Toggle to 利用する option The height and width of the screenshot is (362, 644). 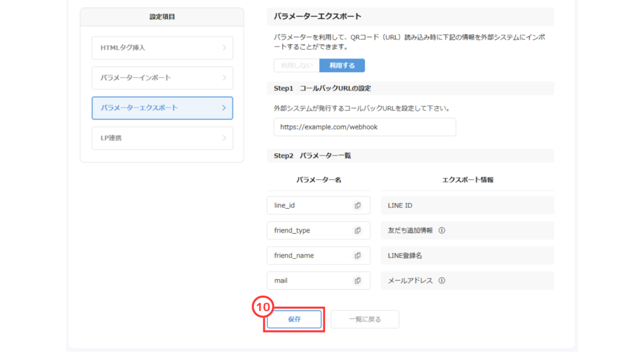pos(342,65)
